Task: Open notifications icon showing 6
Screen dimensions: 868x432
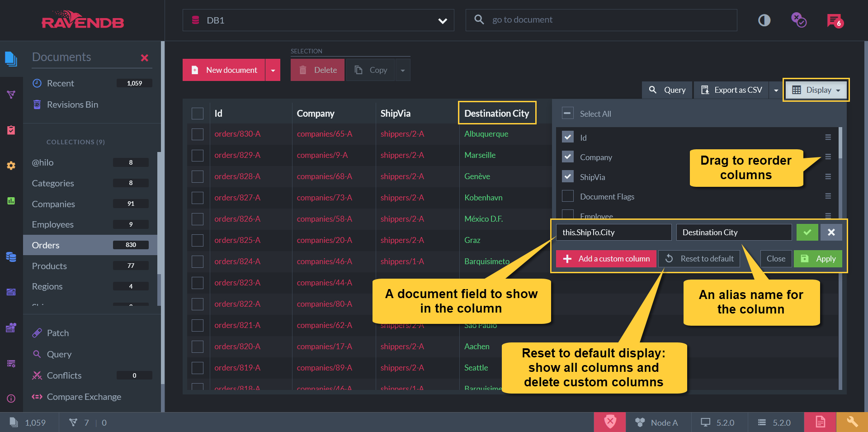Action: [835, 20]
